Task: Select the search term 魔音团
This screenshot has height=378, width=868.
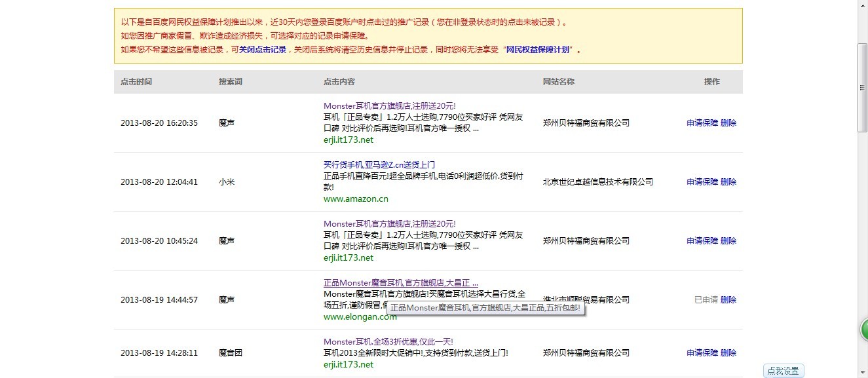Action: coord(231,353)
